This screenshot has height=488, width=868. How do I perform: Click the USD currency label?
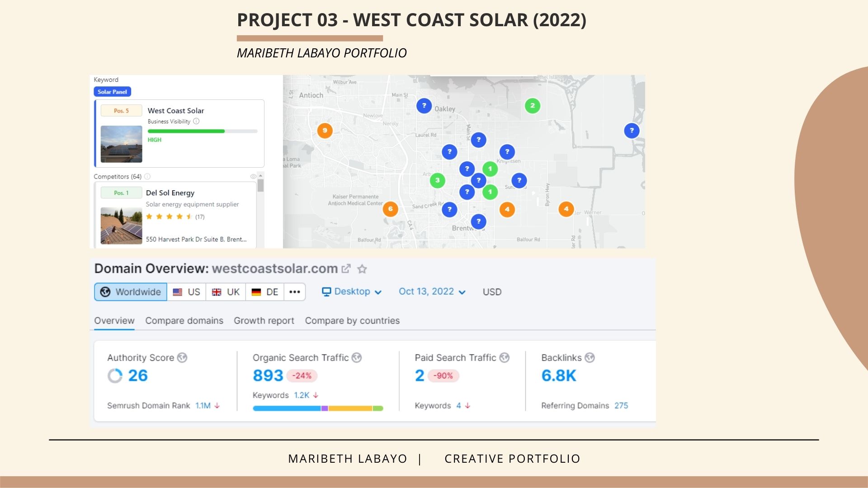pyautogui.click(x=492, y=292)
